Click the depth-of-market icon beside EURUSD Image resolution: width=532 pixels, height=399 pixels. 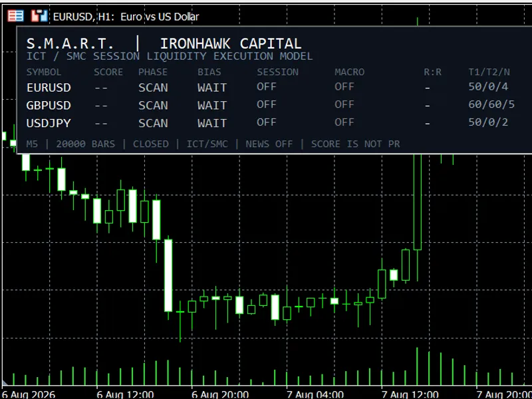(x=39, y=15)
